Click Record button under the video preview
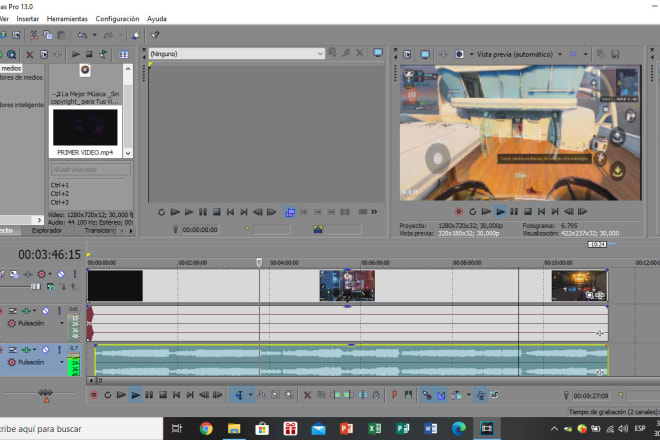The image size is (660, 440). [459, 212]
